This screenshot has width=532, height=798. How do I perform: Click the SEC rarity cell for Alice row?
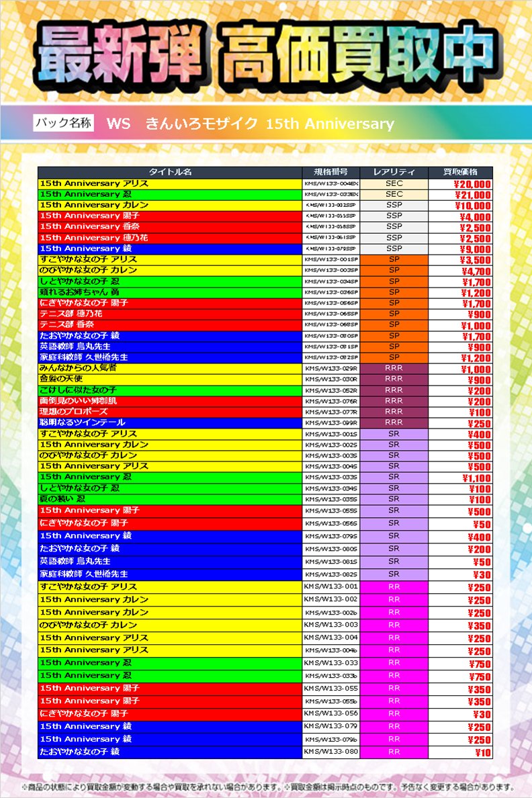(x=394, y=183)
